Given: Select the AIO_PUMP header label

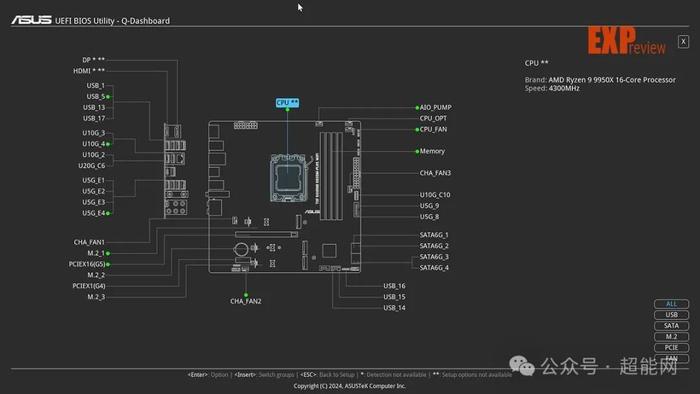Looking at the screenshot, I should click(435, 108).
